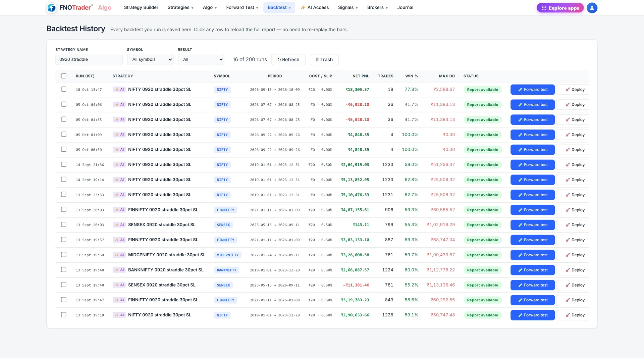Click the trash bin icon in Trash
Screen dimensions: 644x358
[317, 60]
